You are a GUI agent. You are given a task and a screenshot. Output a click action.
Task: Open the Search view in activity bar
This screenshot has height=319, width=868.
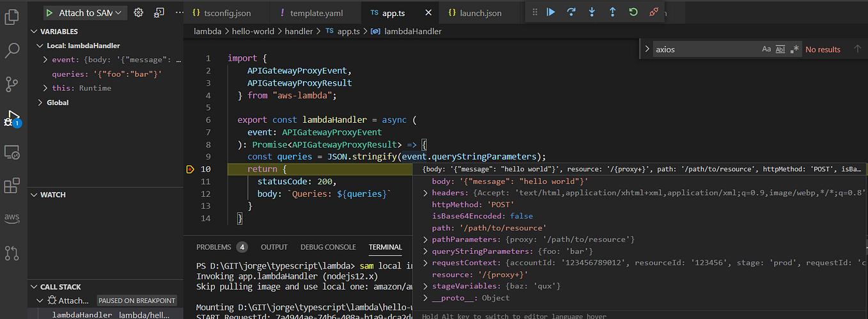click(12, 51)
